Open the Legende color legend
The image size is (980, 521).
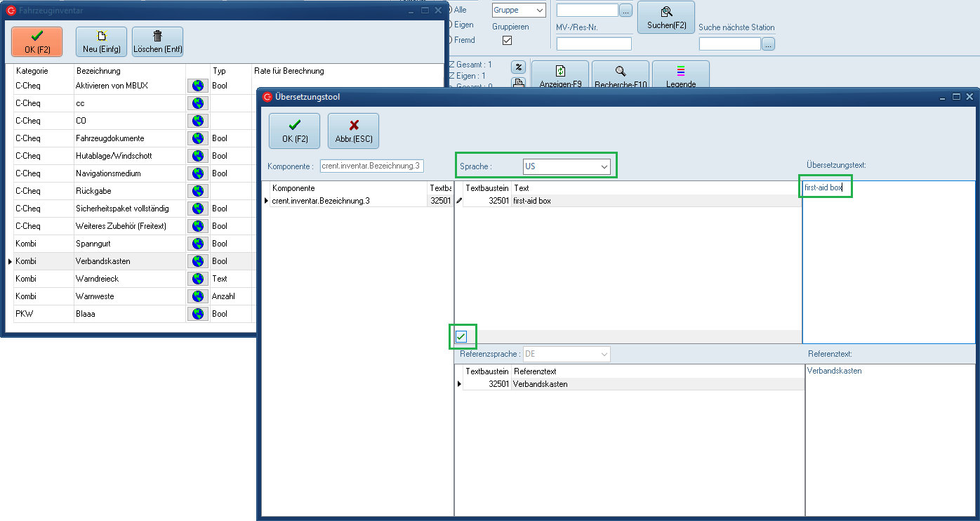pyautogui.click(x=681, y=74)
